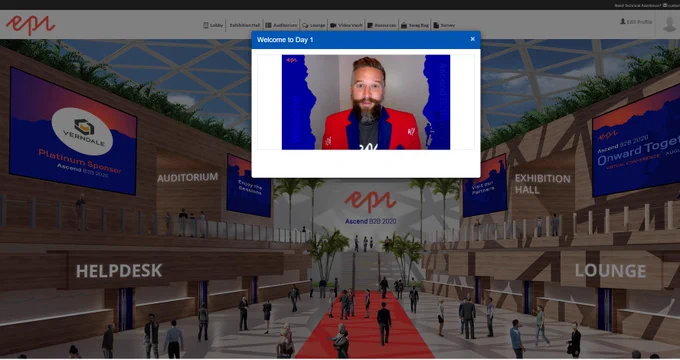Click the Video Vault camera icon
This screenshot has height=360, width=680.
tap(333, 25)
